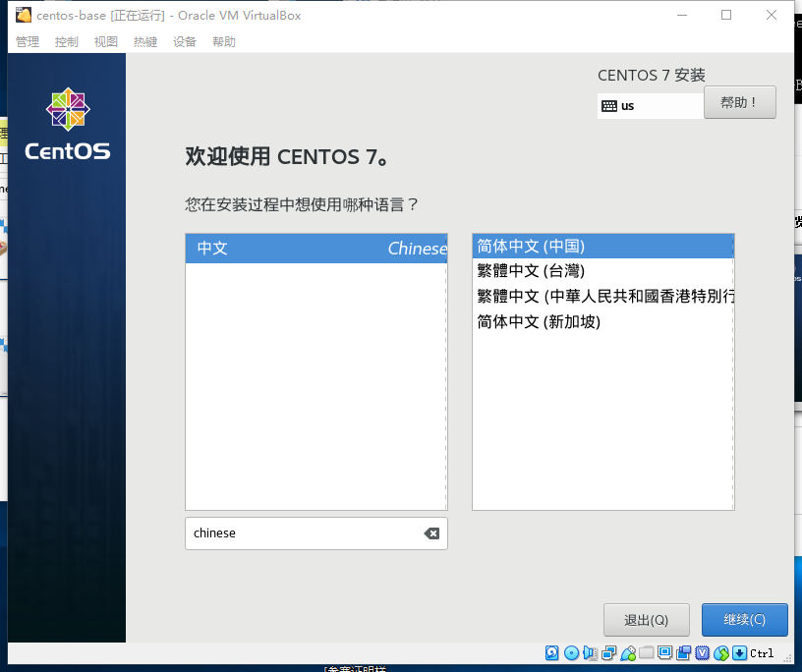Open the 控制 menu
Image resolution: width=802 pixels, height=672 pixels.
tap(67, 42)
